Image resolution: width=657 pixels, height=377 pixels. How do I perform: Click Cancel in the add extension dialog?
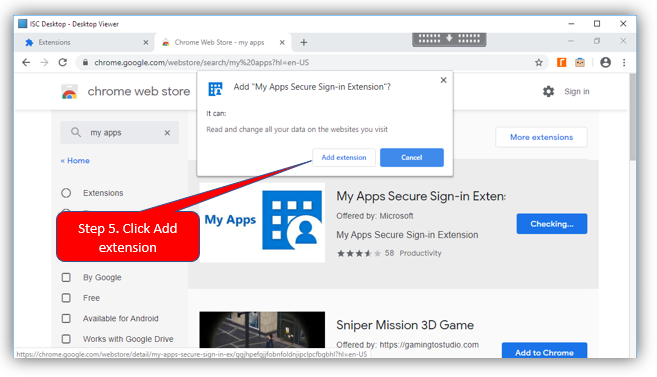(412, 158)
